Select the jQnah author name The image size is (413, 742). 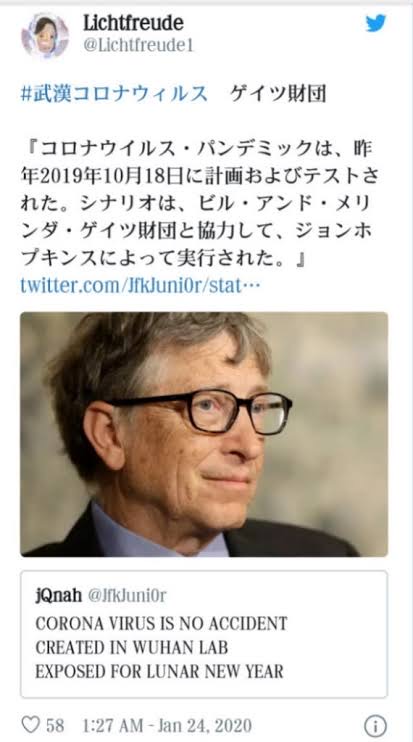pyautogui.click(x=58, y=595)
